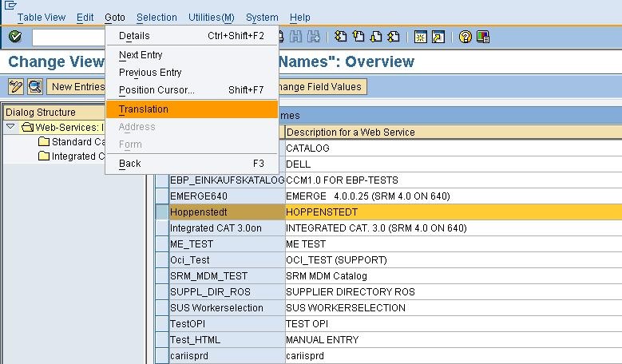Generate a shortcut icon
Image resolution: width=622 pixels, height=364 pixels.
point(438,37)
